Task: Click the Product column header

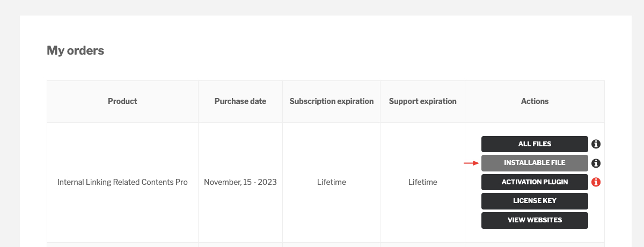Action: coord(122,101)
